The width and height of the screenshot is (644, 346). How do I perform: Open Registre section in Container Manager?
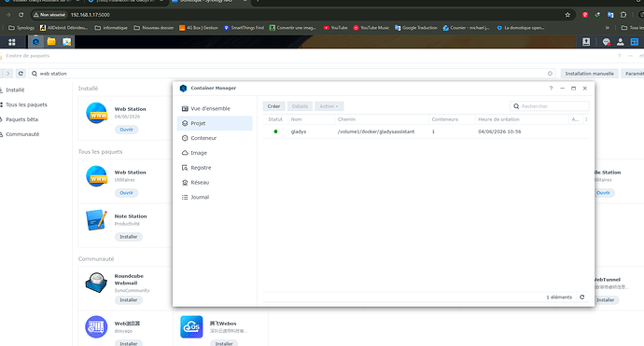(215, 168)
